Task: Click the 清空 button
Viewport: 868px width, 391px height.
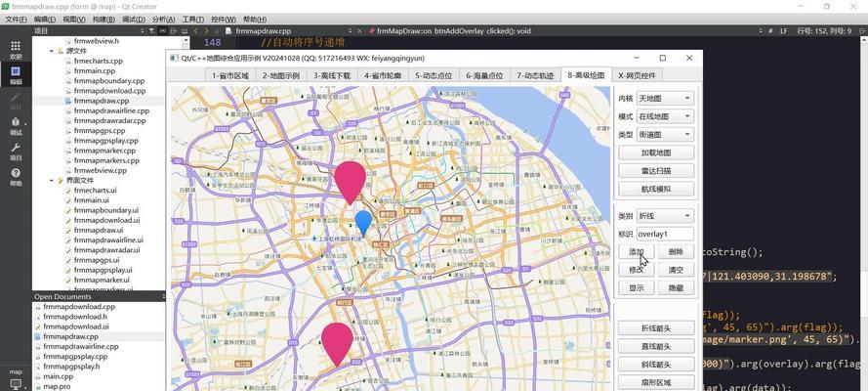Action: click(x=676, y=270)
